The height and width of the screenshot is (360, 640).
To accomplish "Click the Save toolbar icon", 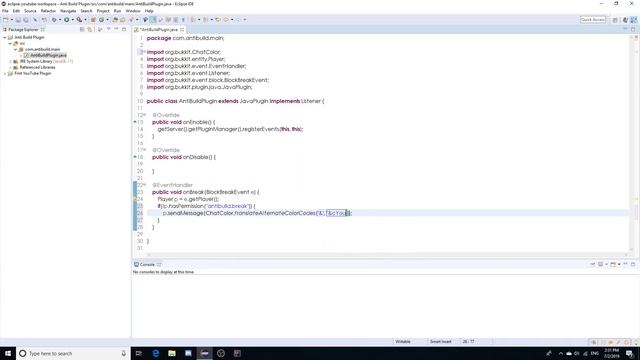I will tap(18, 20).
